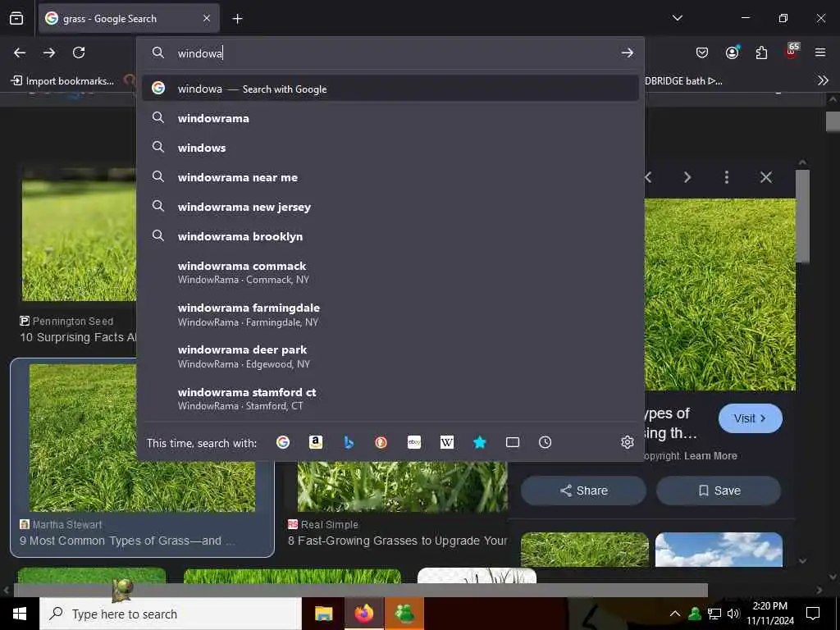Search history with clock icon
Viewport: 840px width, 630px height.
545,442
